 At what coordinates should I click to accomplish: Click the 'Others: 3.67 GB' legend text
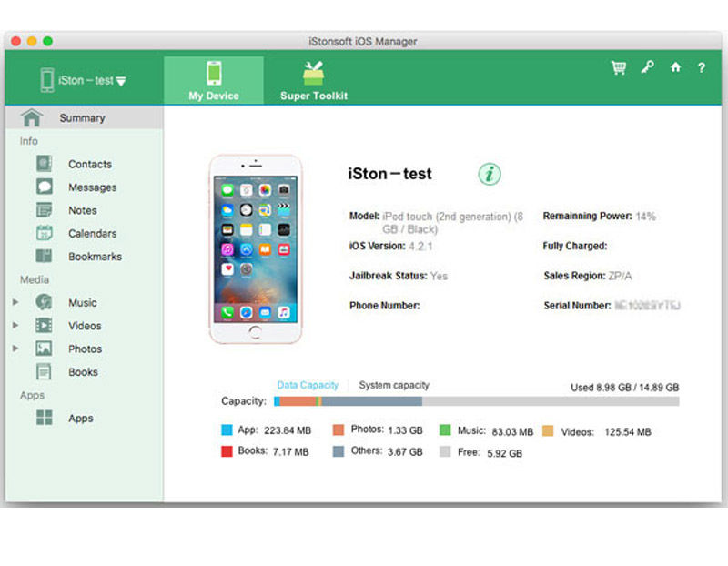coord(387,451)
